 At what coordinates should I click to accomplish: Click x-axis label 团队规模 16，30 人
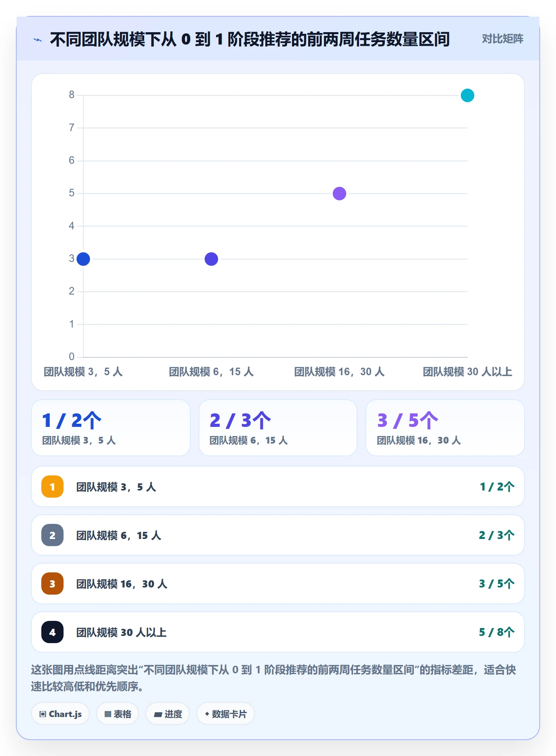coord(340,372)
